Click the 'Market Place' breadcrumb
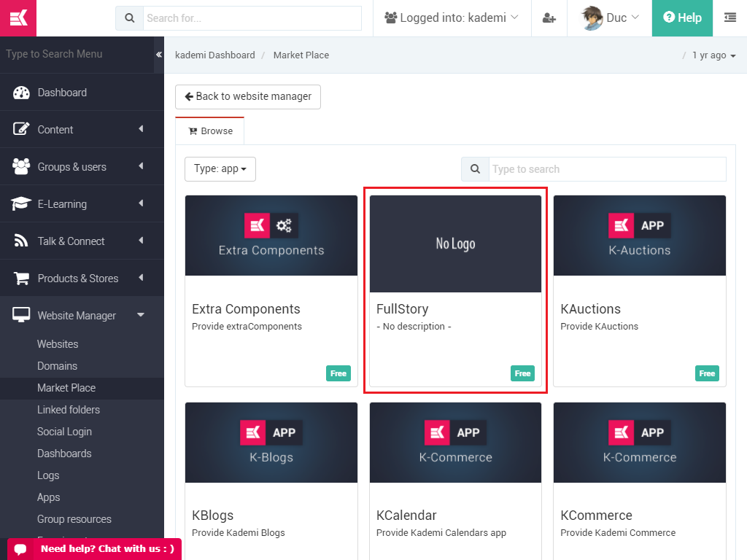747x560 pixels. pos(301,55)
